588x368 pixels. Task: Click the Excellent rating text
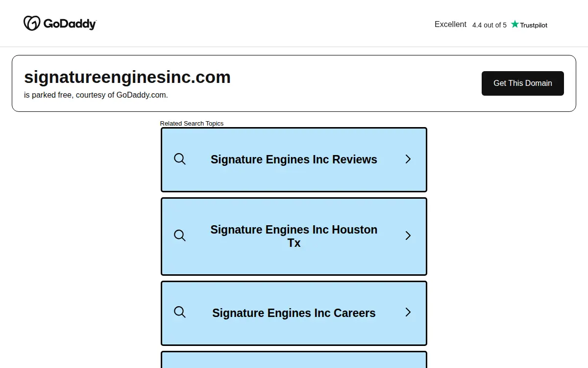point(450,25)
